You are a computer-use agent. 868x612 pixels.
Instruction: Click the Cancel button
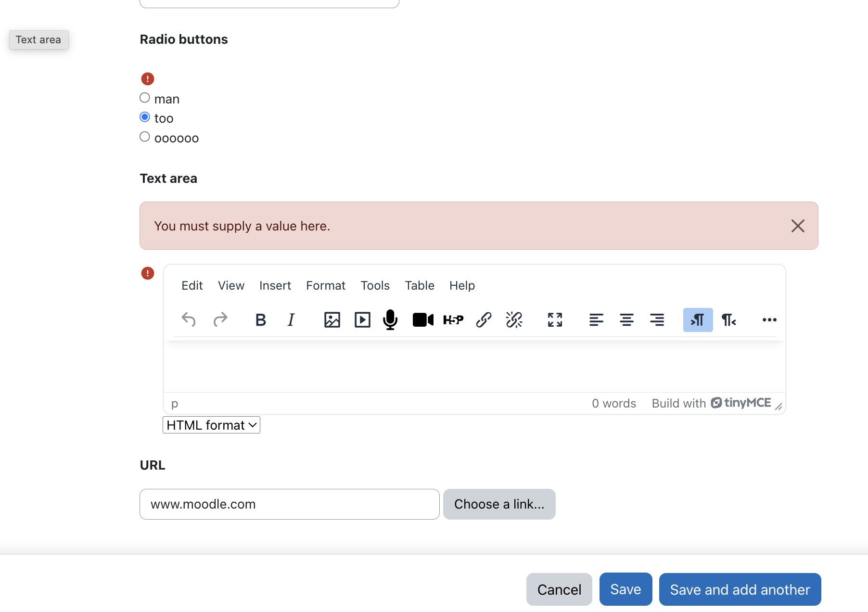coord(559,589)
